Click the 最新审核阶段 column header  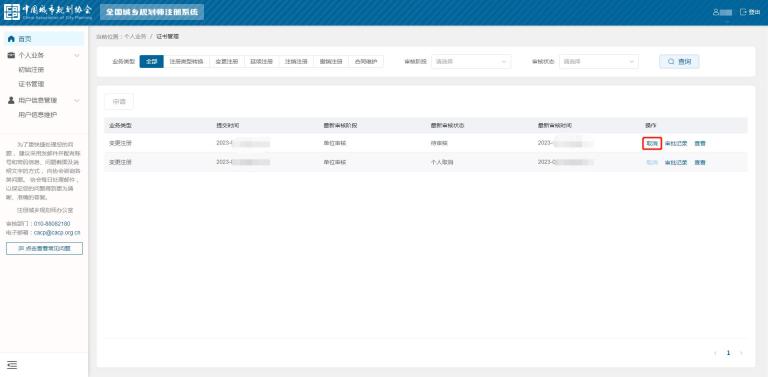340,125
